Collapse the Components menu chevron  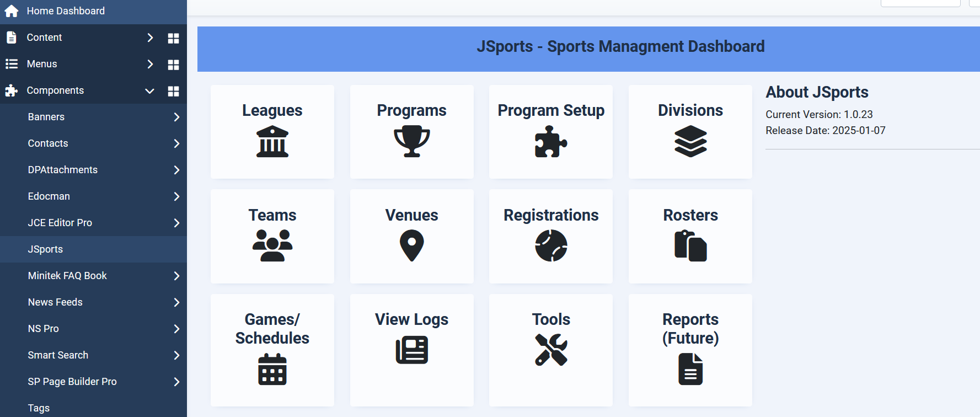(x=149, y=91)
